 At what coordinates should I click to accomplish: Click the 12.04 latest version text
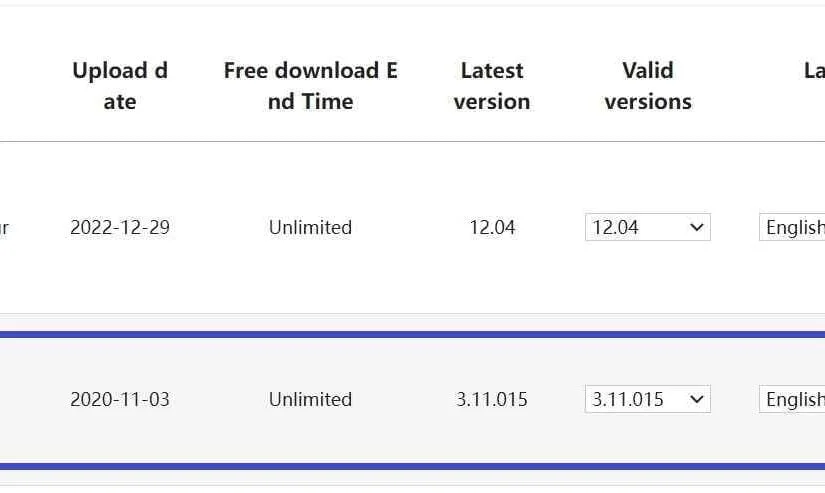tap(492, 227)
